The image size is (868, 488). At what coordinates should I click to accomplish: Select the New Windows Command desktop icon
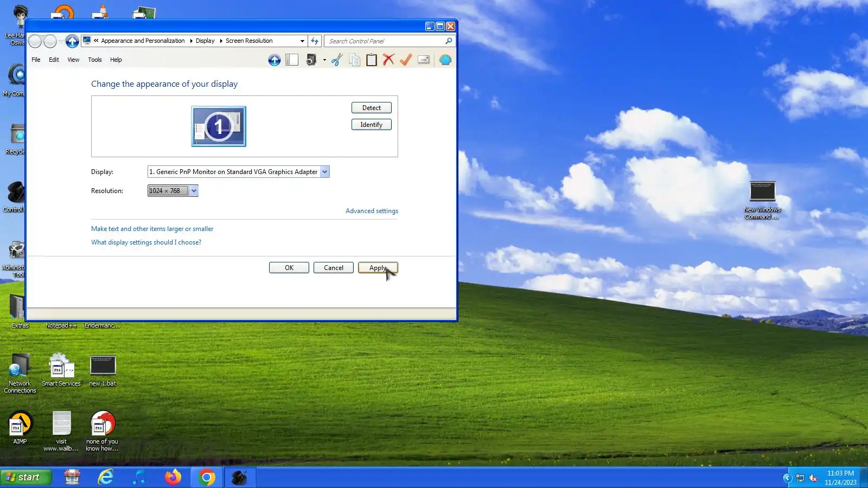[x=762, y=200]
